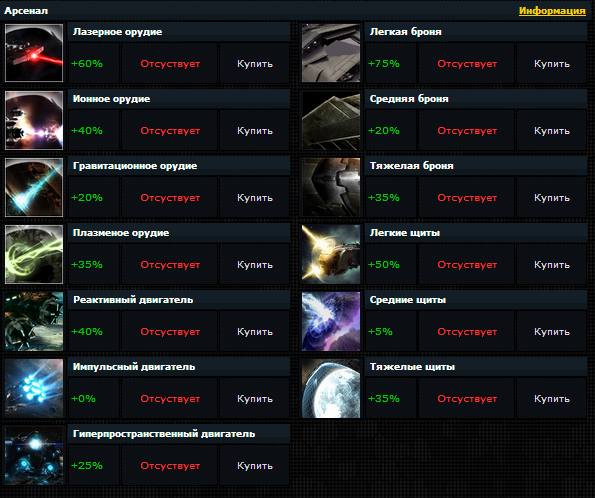595x498 pixels.
Task: Click Отсуствует status for Ионное орудие
Action: 170,131
